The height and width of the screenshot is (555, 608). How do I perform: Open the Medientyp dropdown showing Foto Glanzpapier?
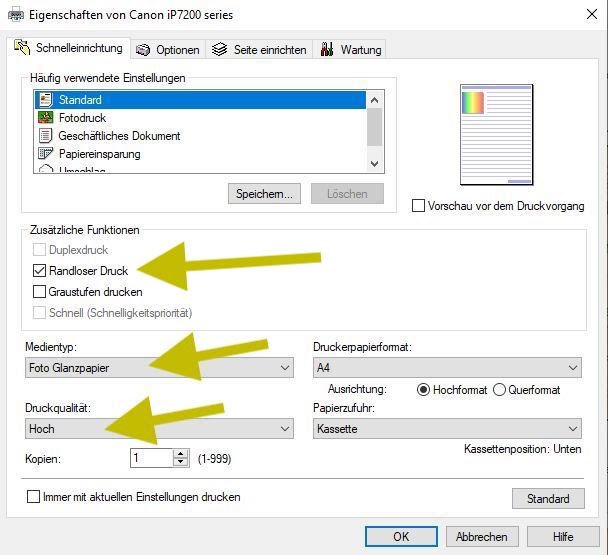coord(159,368)
